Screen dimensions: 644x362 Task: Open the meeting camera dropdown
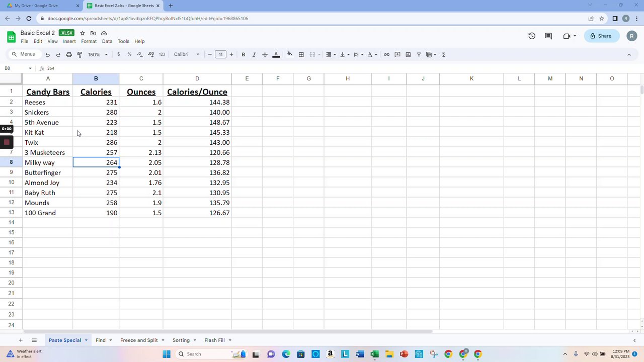[570, 36]
